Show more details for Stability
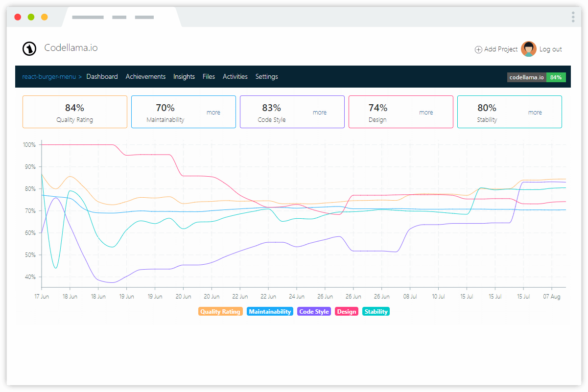588x392 pixels. point(535,113)
